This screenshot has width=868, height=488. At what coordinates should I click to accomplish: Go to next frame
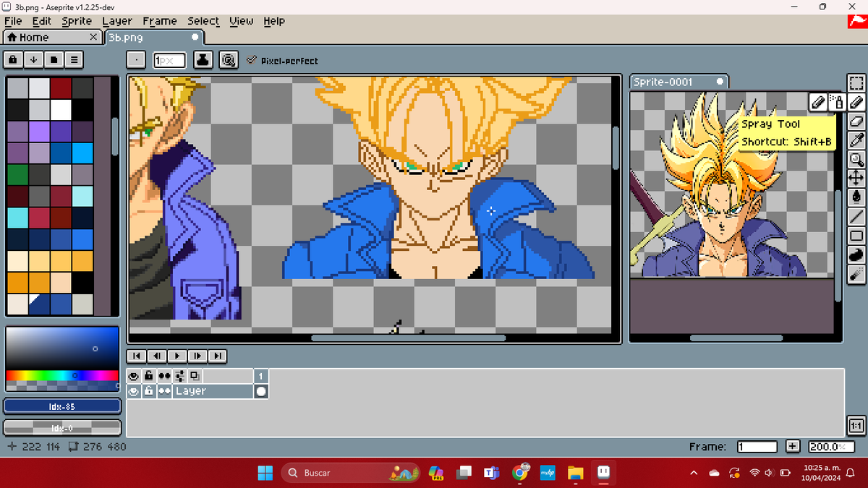coord(197,356)
